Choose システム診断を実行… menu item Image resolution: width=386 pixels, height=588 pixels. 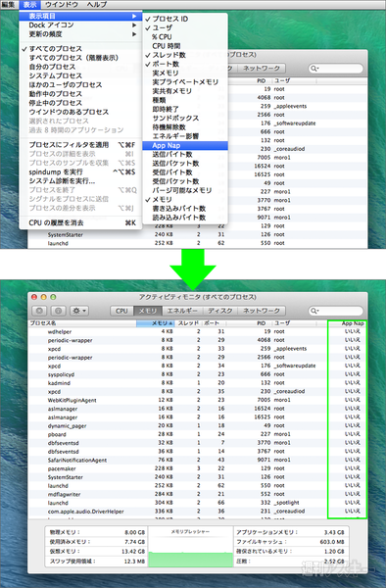pyautogui.click(x=80, y=181)
